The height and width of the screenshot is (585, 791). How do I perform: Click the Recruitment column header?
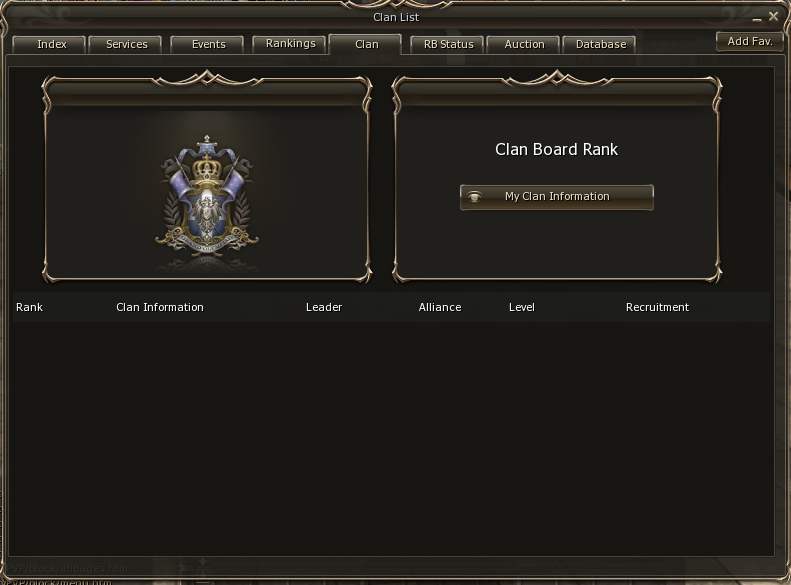(x=657, y=307)
